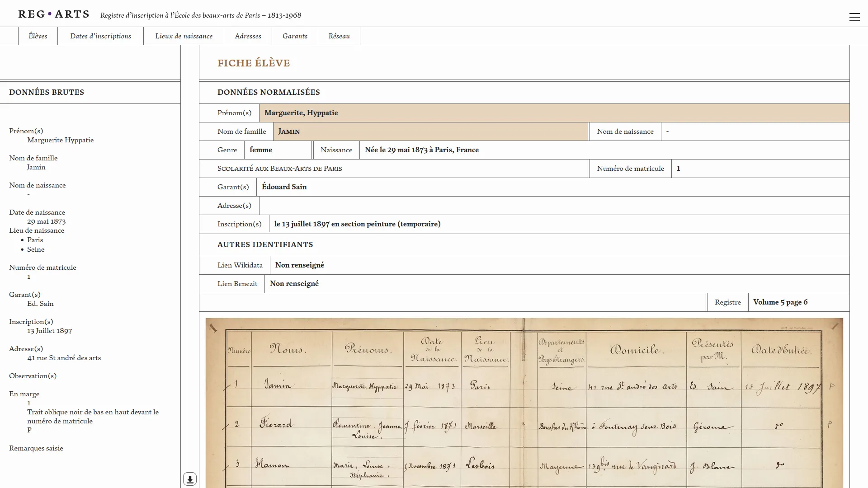
Task: Open the hamburger menu icon
Action: click(854, 17)
